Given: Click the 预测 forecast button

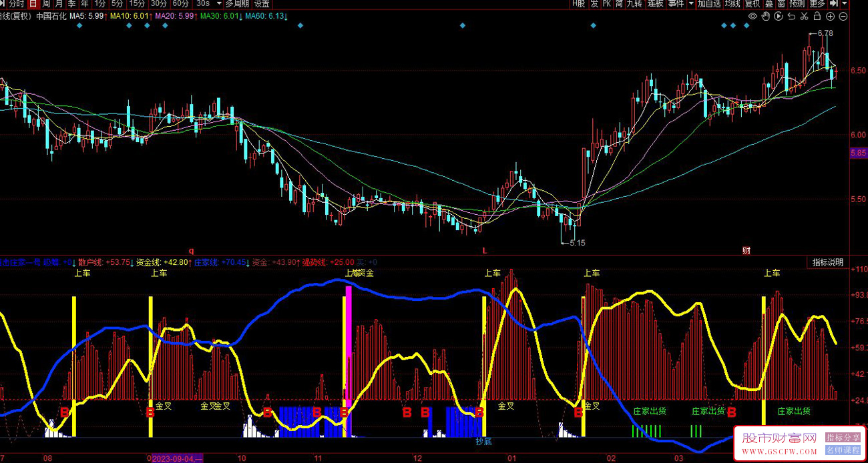Looking at the screenshot, I should point(797,3).
